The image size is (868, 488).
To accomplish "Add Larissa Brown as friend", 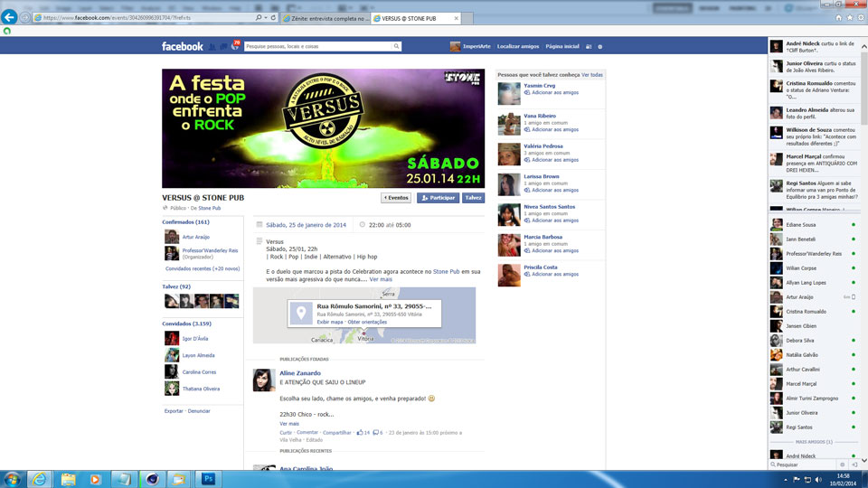I will click(x=551, y=191).
